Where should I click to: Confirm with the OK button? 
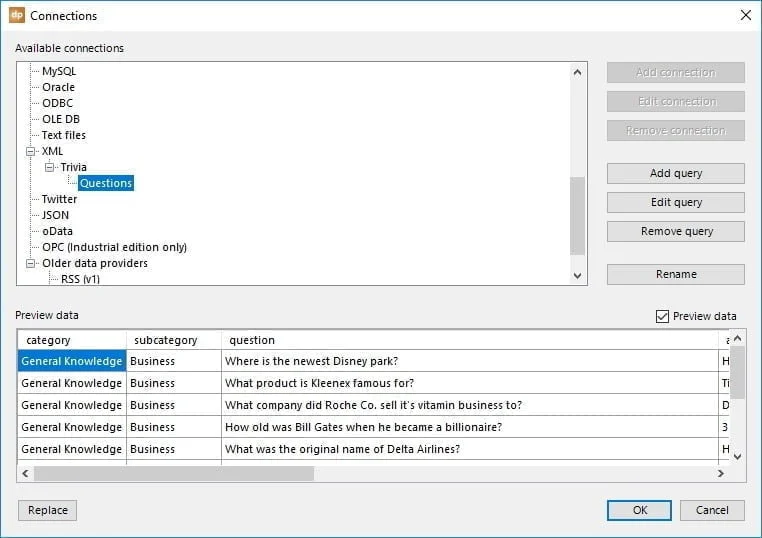tap(639, 510)
